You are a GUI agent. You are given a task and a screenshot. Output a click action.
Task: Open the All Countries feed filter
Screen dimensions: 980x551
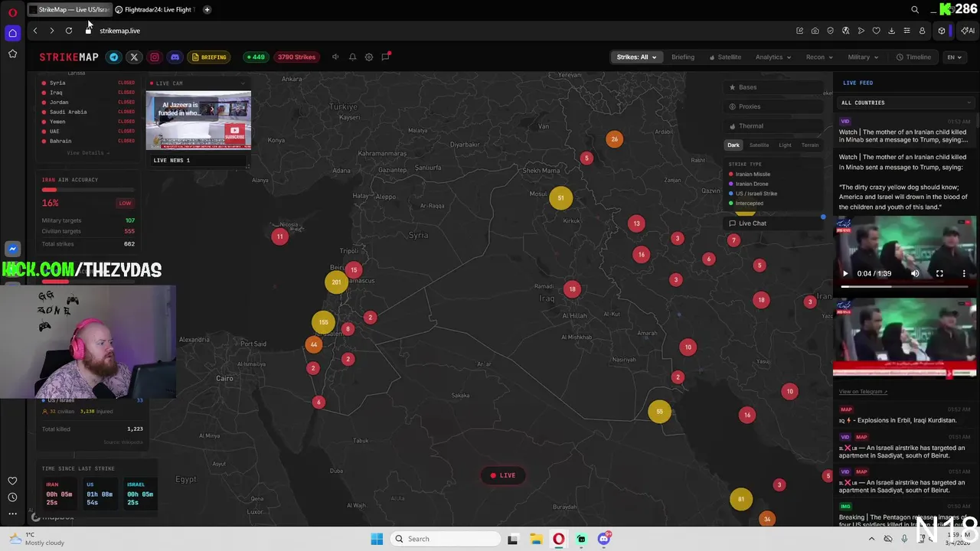(x=906, y=103)
